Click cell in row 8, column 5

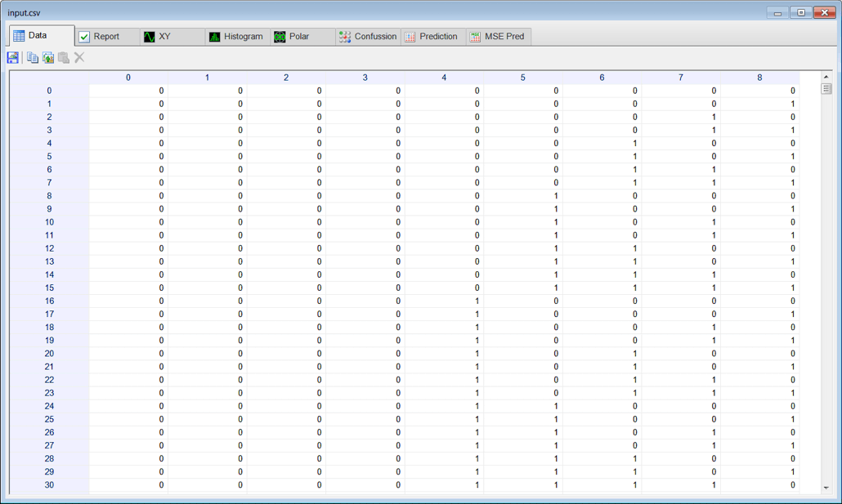click(523, 196)
